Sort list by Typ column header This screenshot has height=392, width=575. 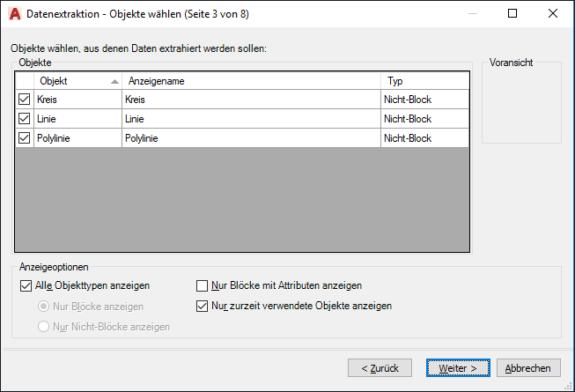pos(424,81)
